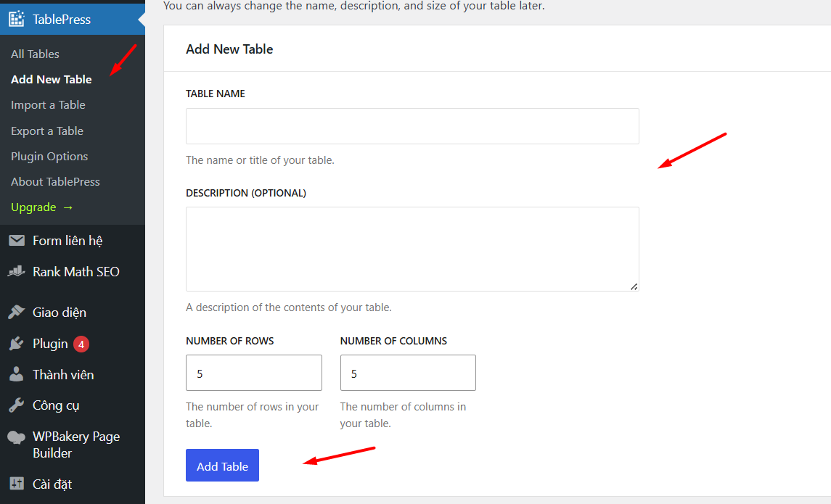Click the Thành viên user icon
831x504 pixels.
(17, 375)
